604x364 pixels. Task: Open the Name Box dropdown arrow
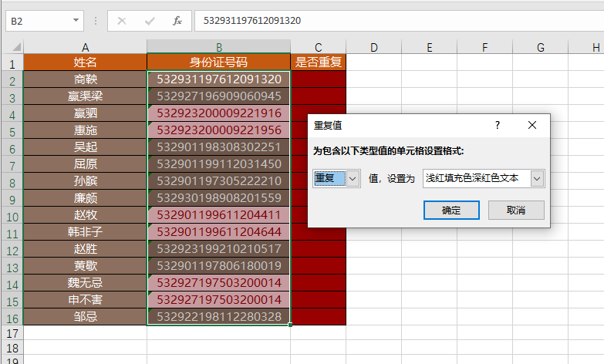click(x=76, y=20)
